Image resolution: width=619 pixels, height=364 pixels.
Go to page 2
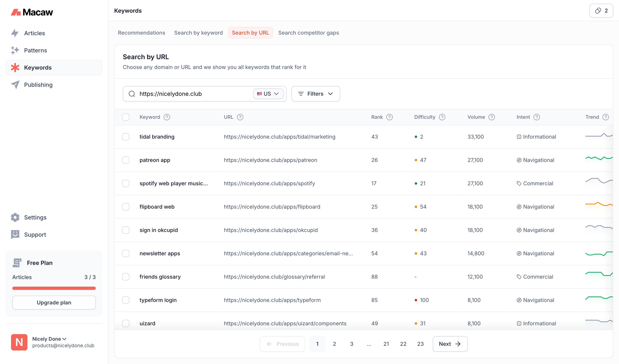point(335,344)
